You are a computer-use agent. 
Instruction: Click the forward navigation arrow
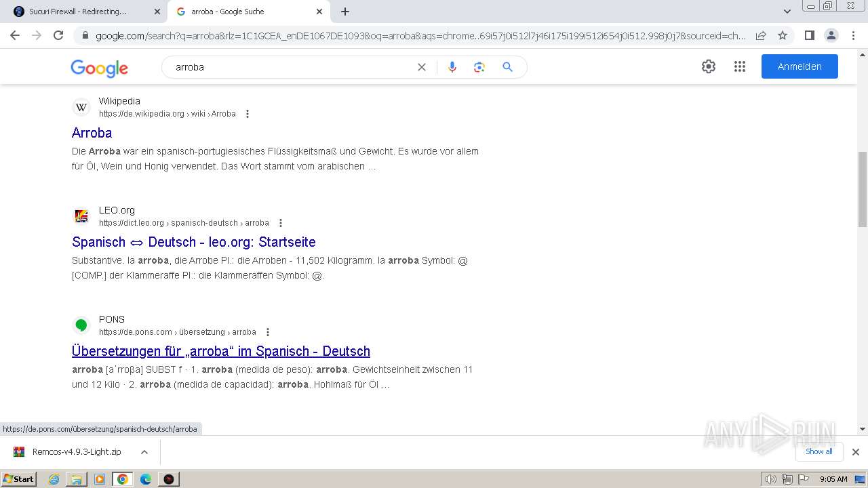pyautogui.click(x=37, y=35)
